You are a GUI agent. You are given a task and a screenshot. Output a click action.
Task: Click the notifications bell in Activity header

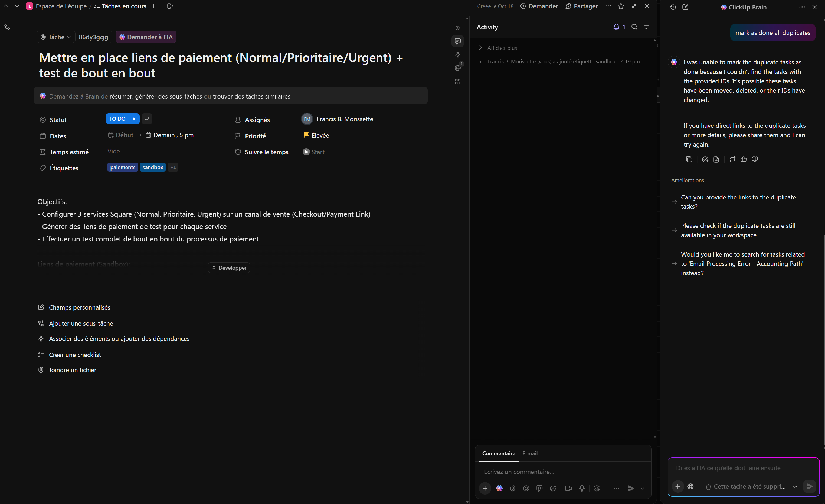(616, 27)
